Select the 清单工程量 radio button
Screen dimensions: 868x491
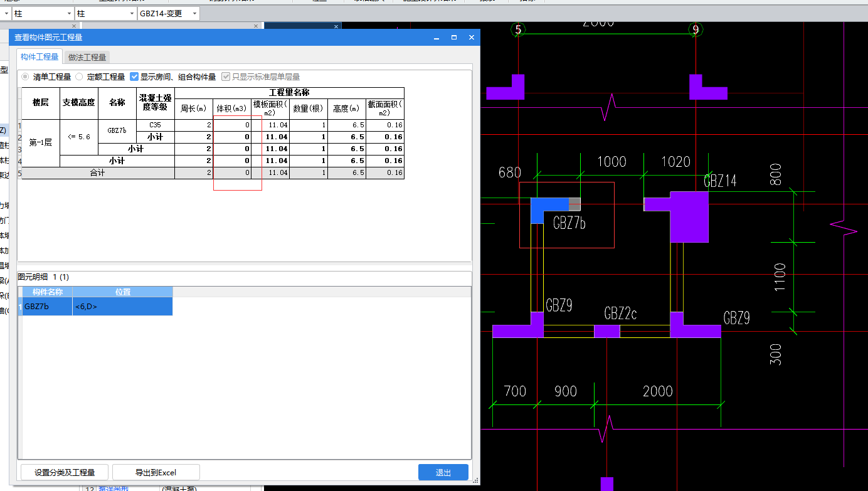tap(26, 77)
